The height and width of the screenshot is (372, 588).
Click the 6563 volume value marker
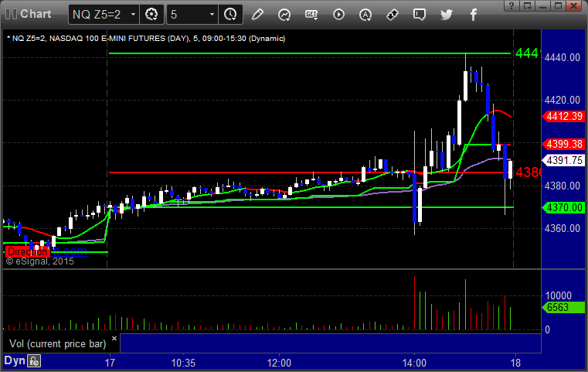(x=563, y=308)
